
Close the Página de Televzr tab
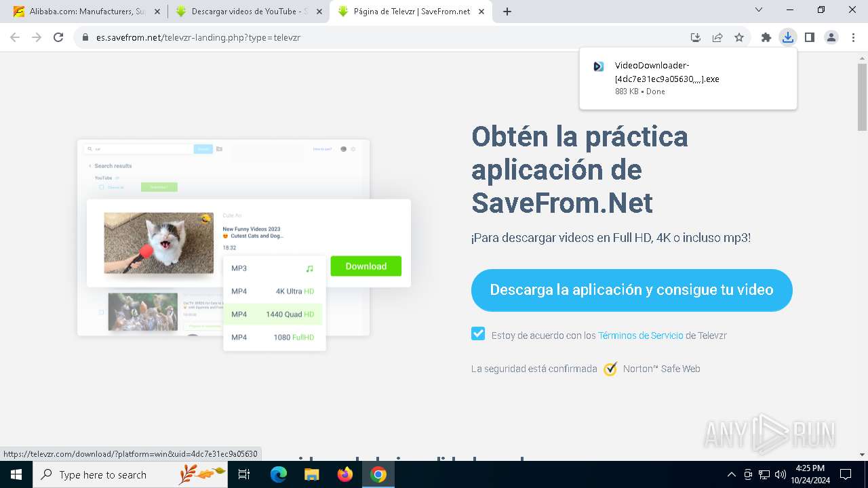click(483, 12)
